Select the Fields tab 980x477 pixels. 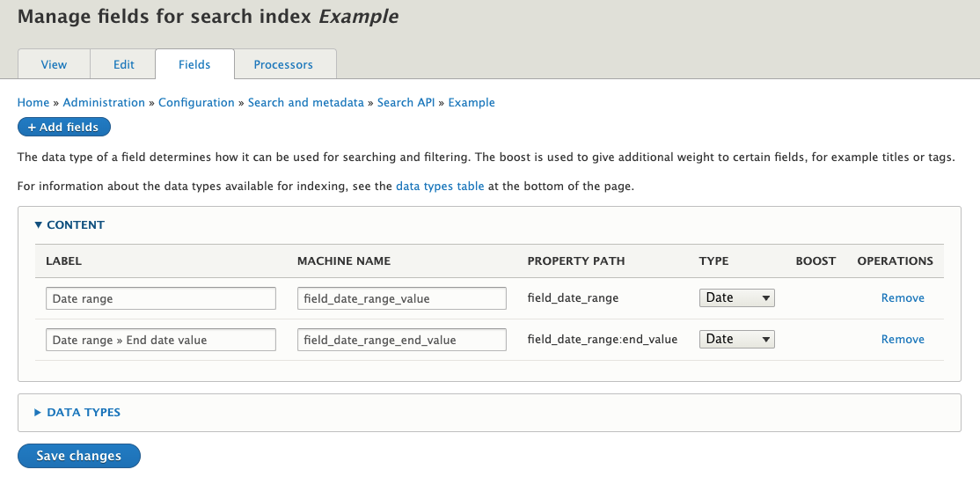[194, 64]
